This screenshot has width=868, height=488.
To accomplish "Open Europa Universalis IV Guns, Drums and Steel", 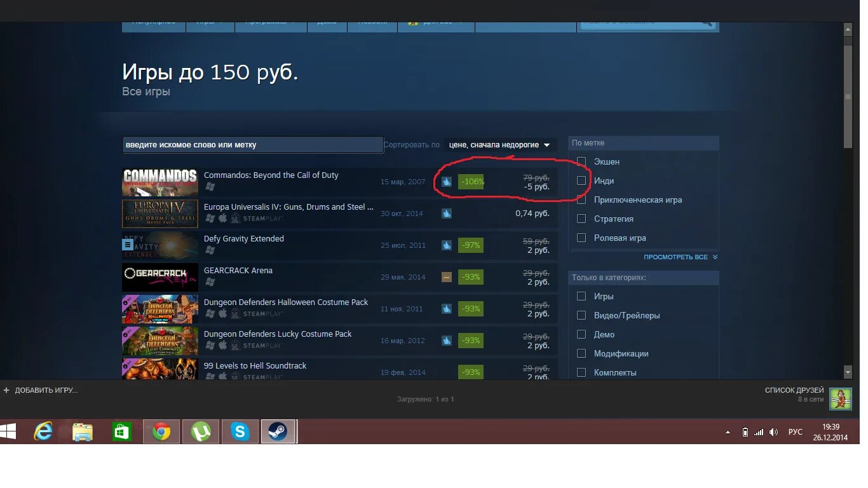I will coord(288,207).
